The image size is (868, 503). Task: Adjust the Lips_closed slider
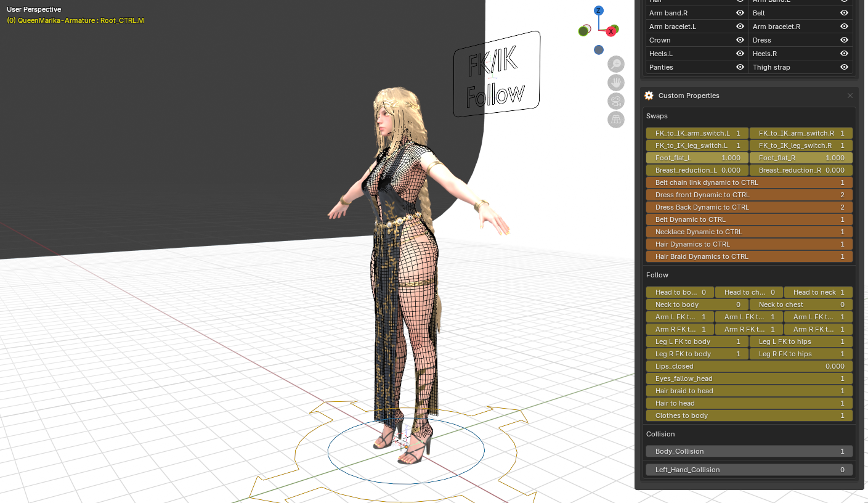tap(749, 366)
